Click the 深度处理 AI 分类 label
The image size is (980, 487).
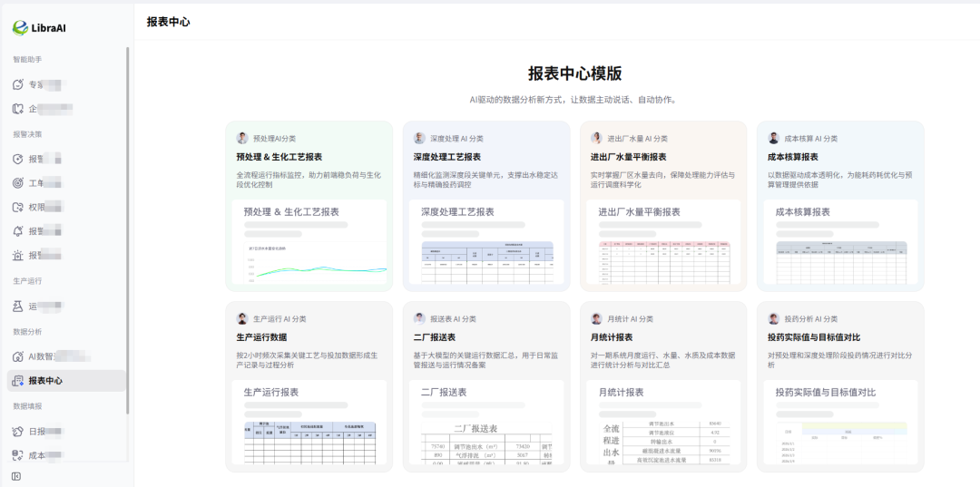(456, 139)
